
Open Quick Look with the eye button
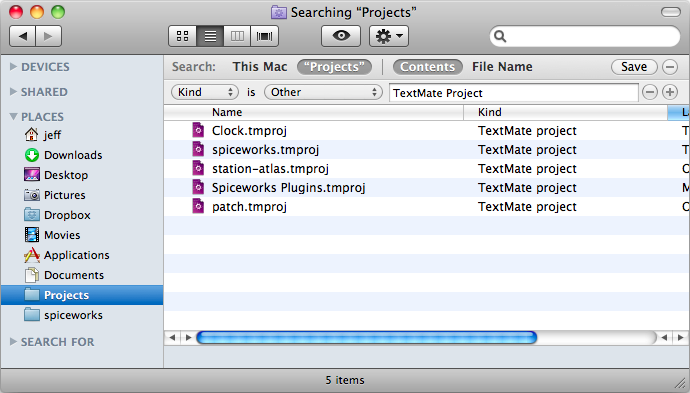[341, 36]
